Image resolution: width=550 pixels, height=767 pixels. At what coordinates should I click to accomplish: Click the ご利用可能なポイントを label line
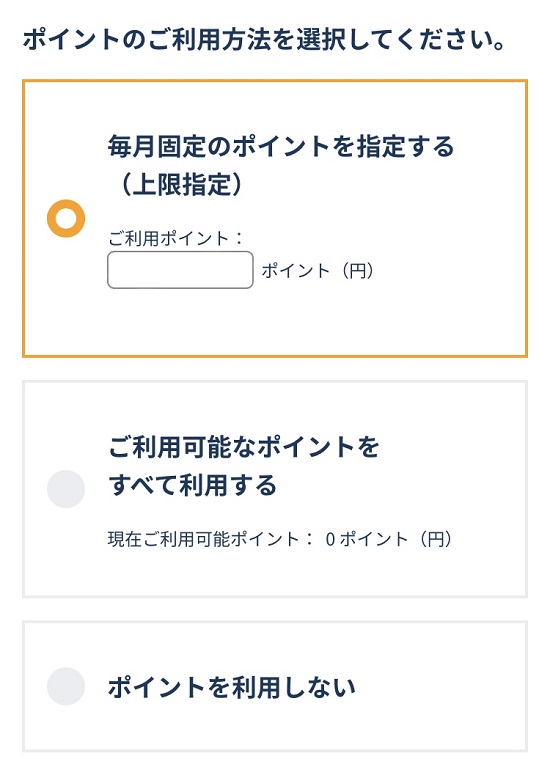(244, 447)
